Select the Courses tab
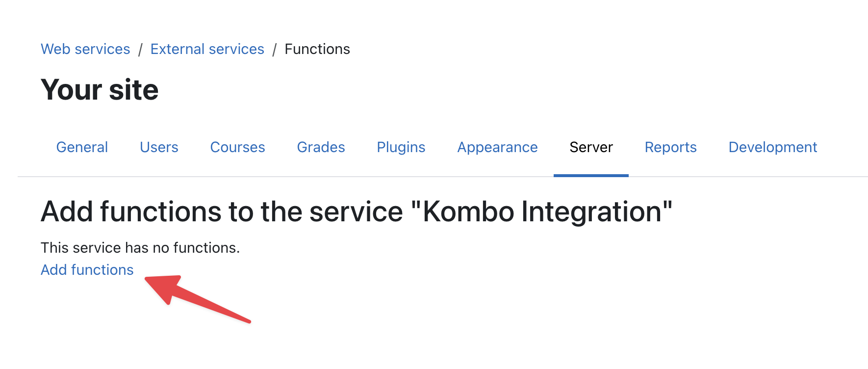The image size is (868, 369). 237,147
